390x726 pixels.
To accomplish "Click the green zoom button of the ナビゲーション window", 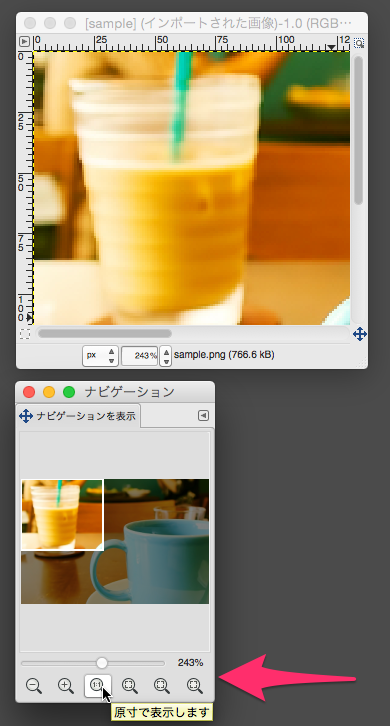I will (69, 392).
